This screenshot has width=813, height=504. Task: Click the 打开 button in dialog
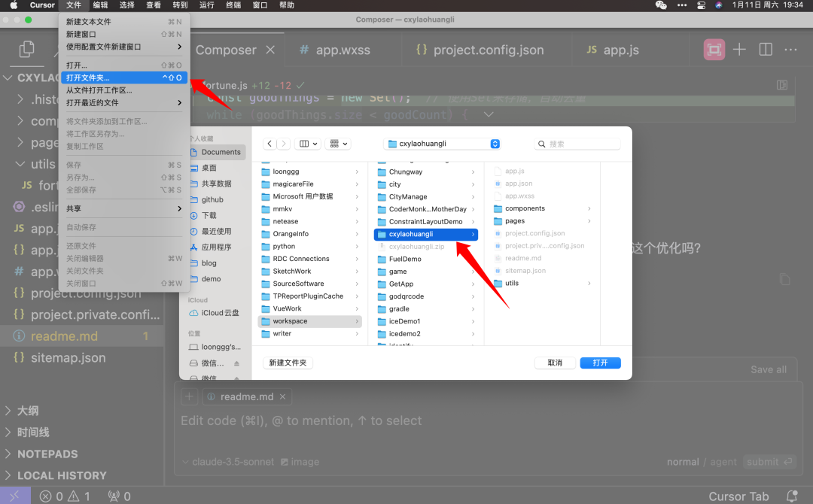pyautogui.click(x=600, y=363)
